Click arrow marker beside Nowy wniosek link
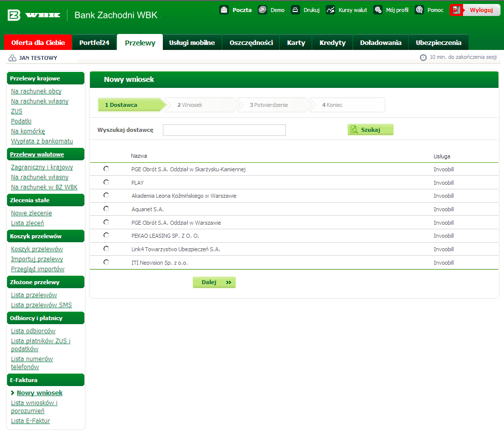The height and width of the screenshot is (446, 504). (x=12, y=393)
